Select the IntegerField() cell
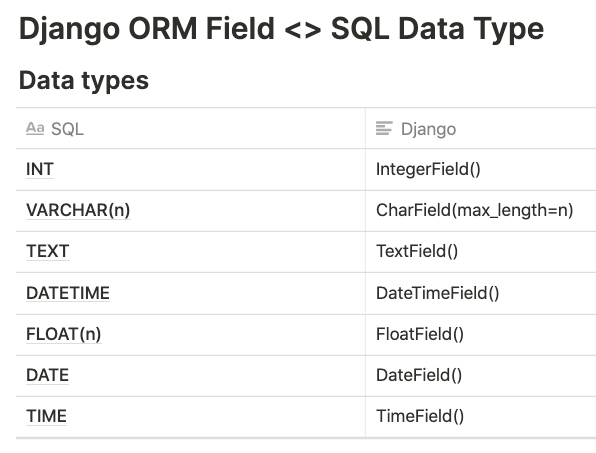Screen dimensions: 596x453 click(481, 169)
